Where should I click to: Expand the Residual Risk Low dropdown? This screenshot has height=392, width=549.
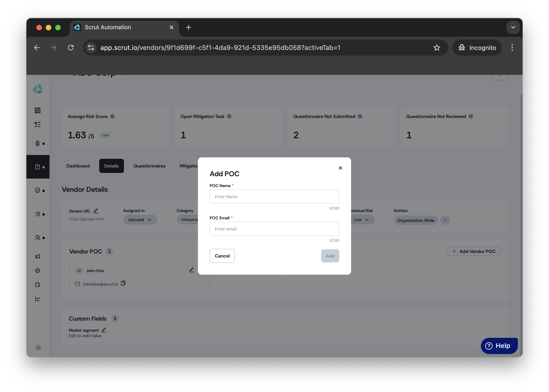363,220
